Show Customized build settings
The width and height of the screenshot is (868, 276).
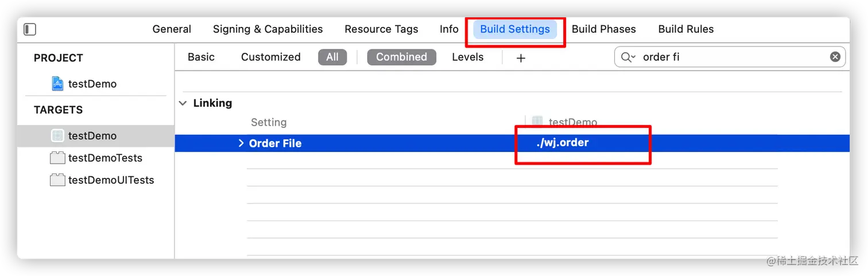coord(270,57)
